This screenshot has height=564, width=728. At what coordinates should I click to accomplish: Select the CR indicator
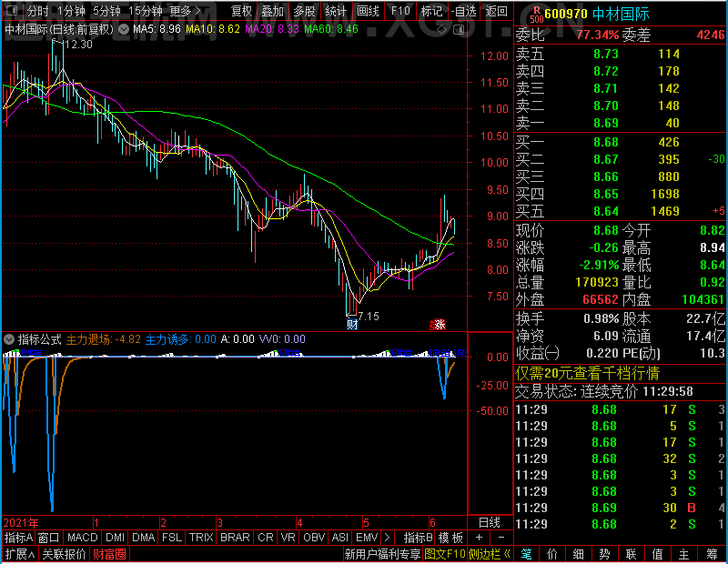tap(266, 538)
